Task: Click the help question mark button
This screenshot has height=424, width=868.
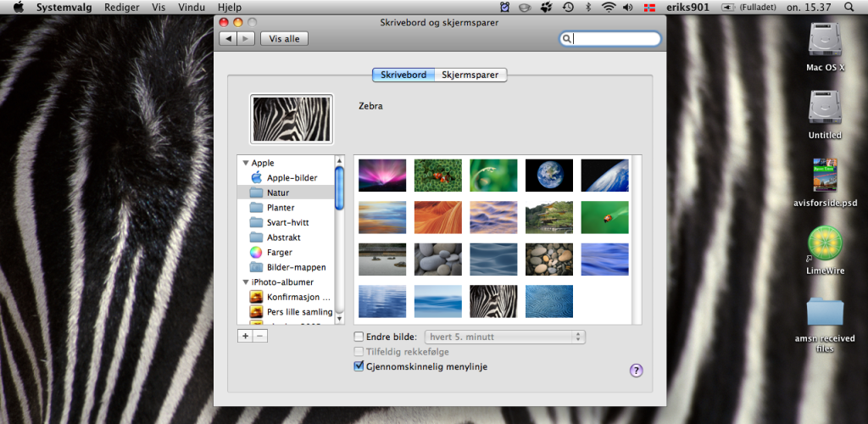Action: tap(636, 371)
